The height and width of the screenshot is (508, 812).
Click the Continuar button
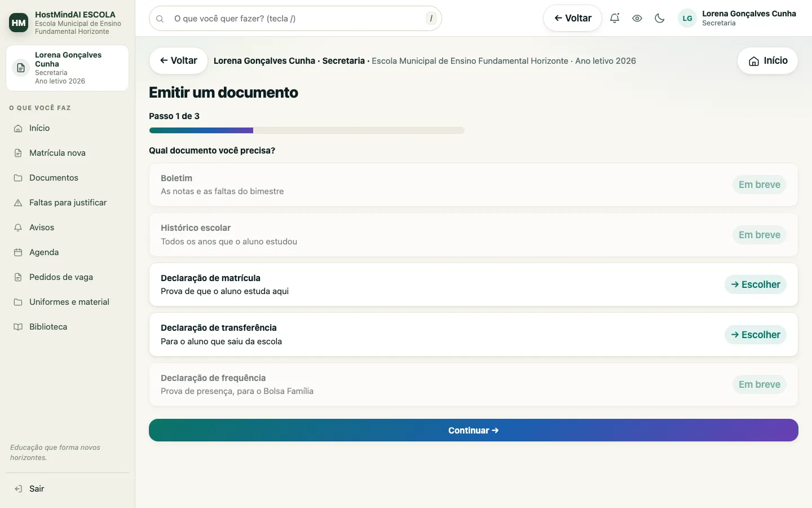[474, 430]
